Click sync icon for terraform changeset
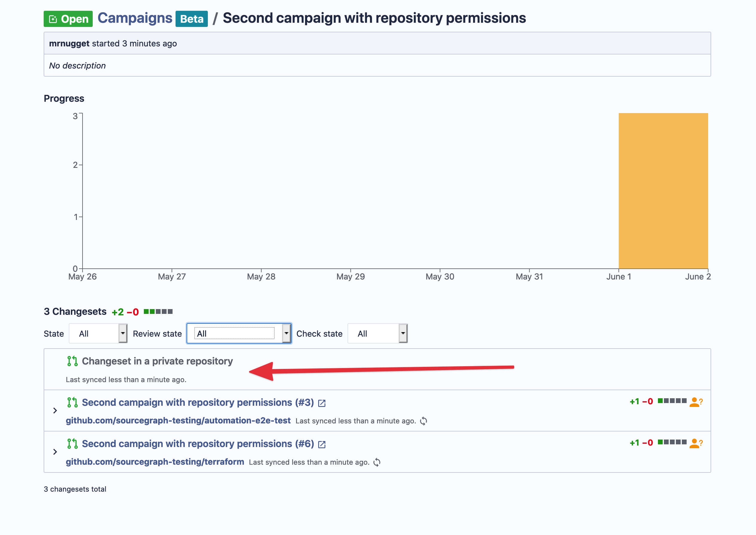Image resolution: width=756 pixels, height=535 pixels. click(377, 462)
